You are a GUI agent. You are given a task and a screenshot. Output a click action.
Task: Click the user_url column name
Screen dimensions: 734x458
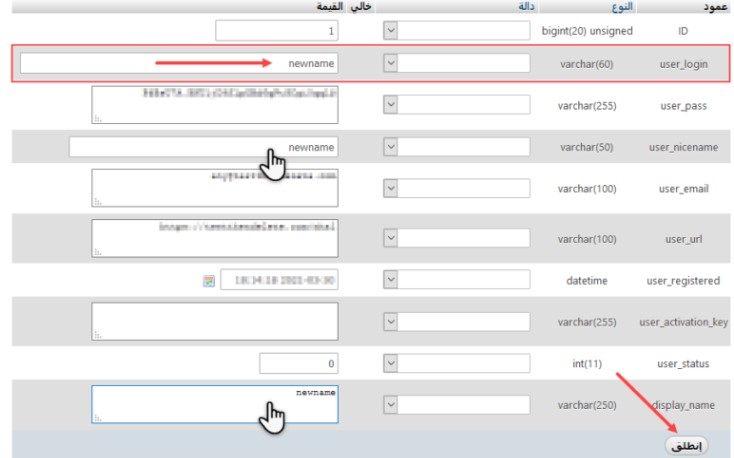pyautogui.click(x=683, y=239)
